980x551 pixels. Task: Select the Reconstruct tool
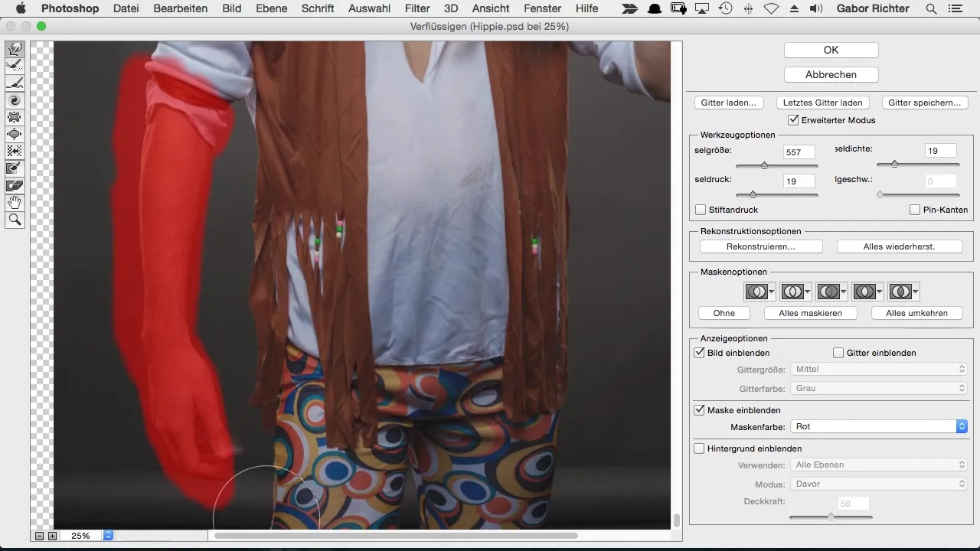pos(15,67)
